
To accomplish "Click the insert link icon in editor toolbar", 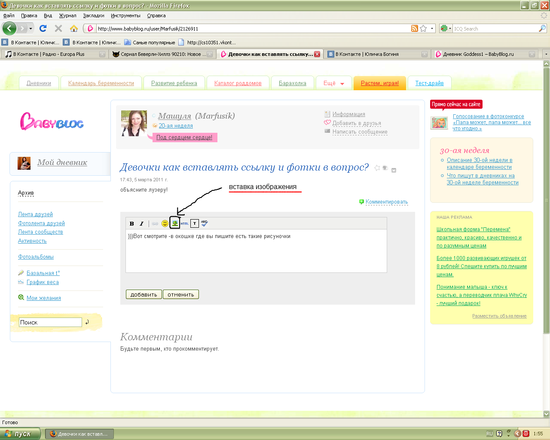I will (x=155, y=224).
